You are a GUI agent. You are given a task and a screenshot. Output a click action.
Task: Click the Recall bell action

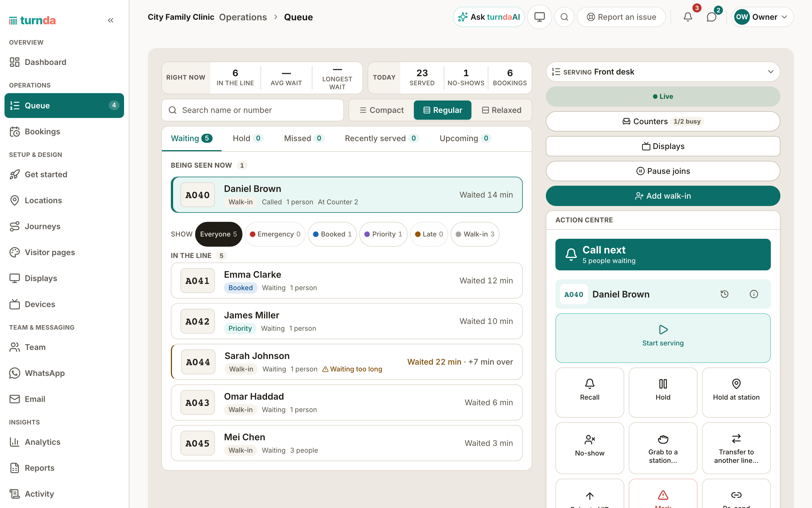[x=590, y=392]
